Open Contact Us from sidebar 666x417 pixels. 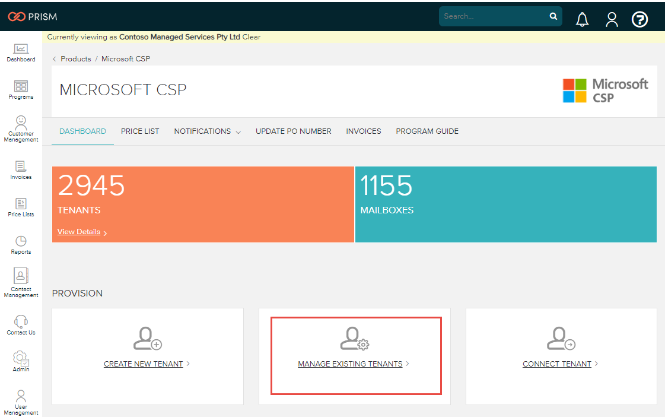click(x=20, y=323)
